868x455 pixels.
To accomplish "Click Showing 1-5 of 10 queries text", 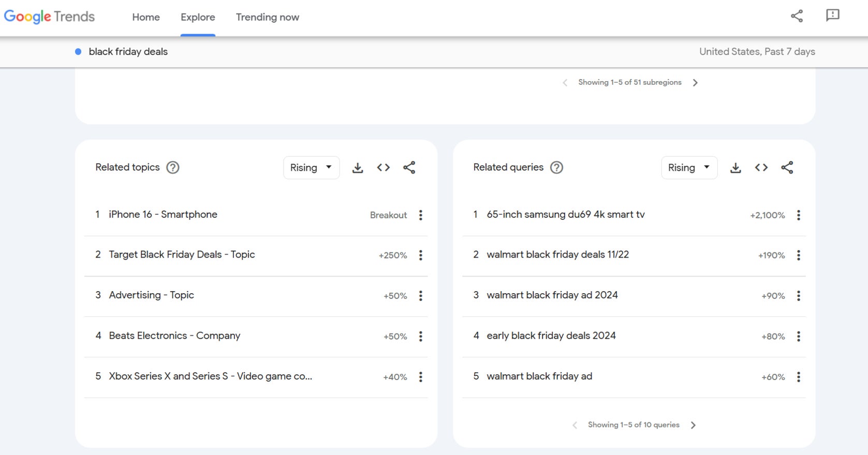I will point(634,424).
